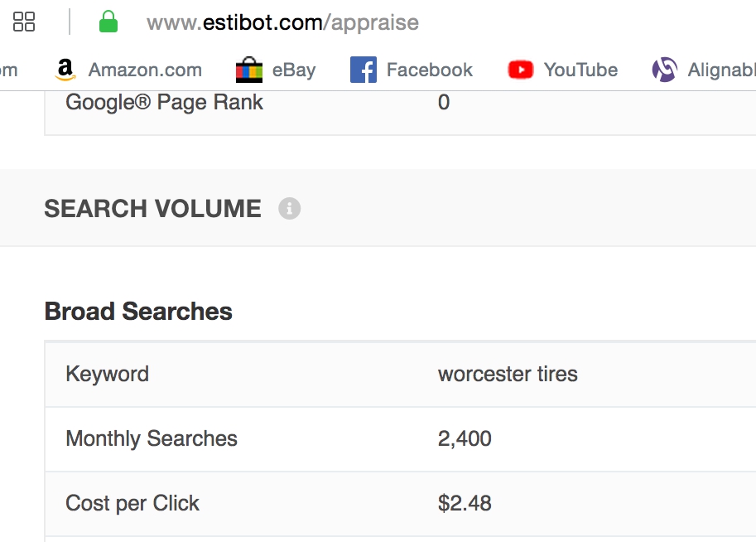Select the $2.48 cost value
This screenshot has height=542, width=756.
(465, 503)
